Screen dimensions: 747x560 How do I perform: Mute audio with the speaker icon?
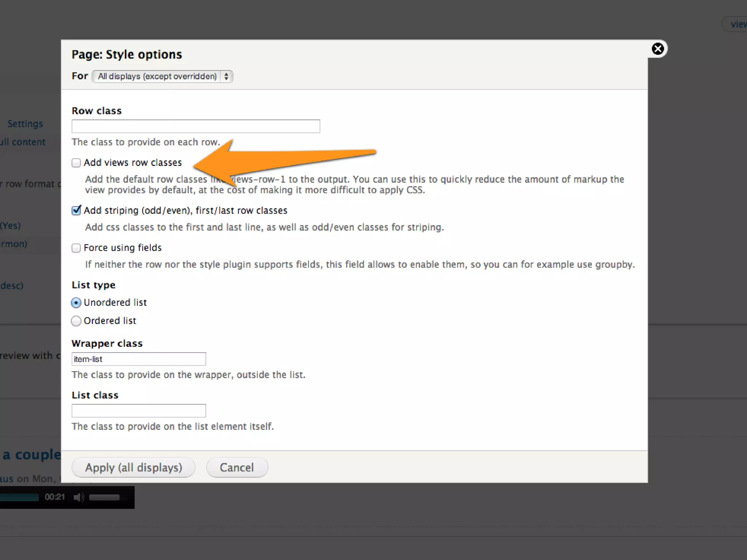click(78, 497)
